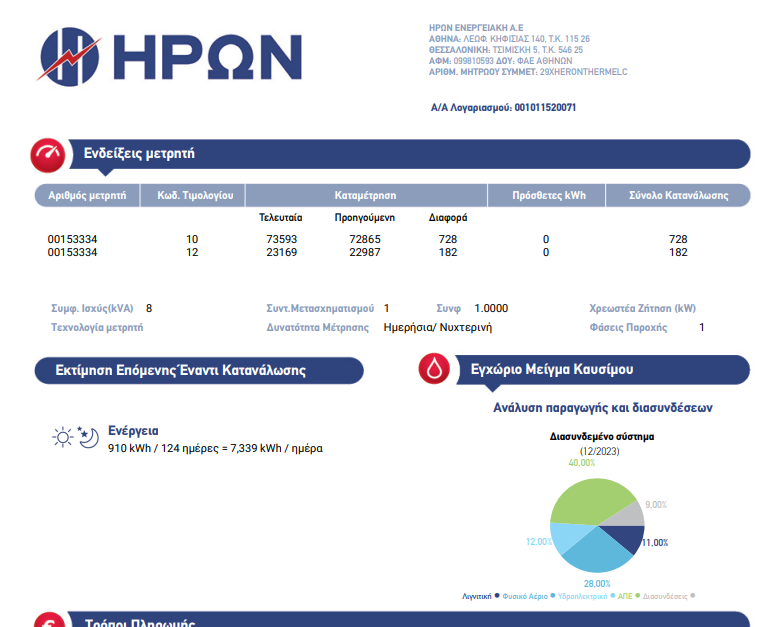The height and width of the screenshot is (627, 776).
Task: Click the ΑΡΙΘΜ. ΜΗΤΡΩΟΥ ΣΥΜΜΕΤ line
Action: 528,72
